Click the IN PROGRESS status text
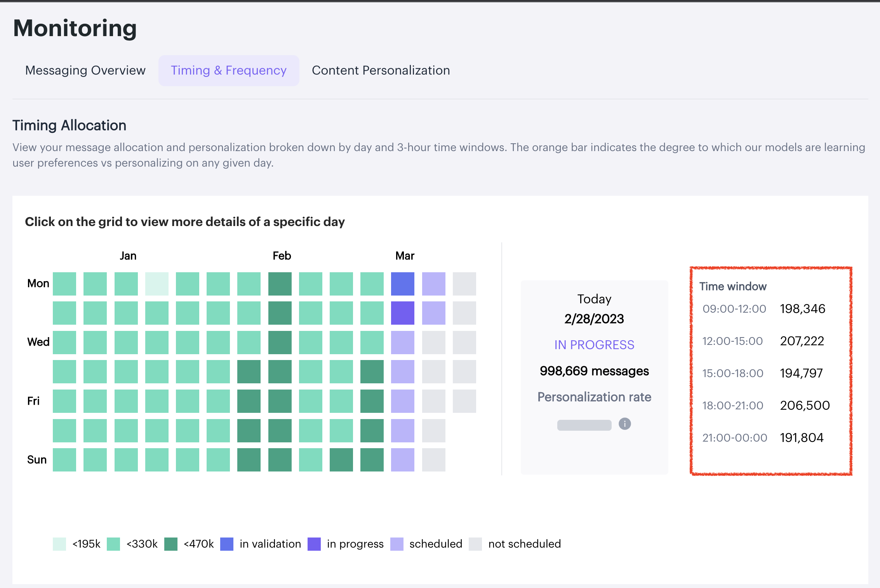 (x=594, y=344)
